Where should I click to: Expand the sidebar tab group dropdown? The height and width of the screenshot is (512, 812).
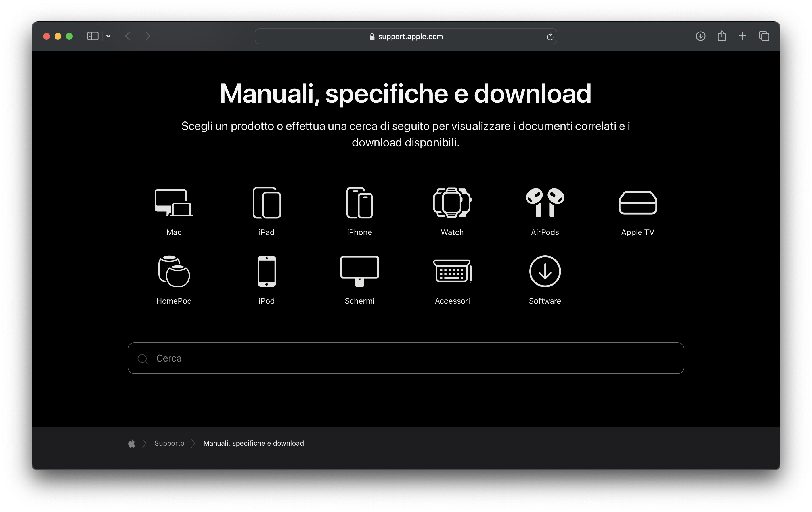tap(108, 36)
